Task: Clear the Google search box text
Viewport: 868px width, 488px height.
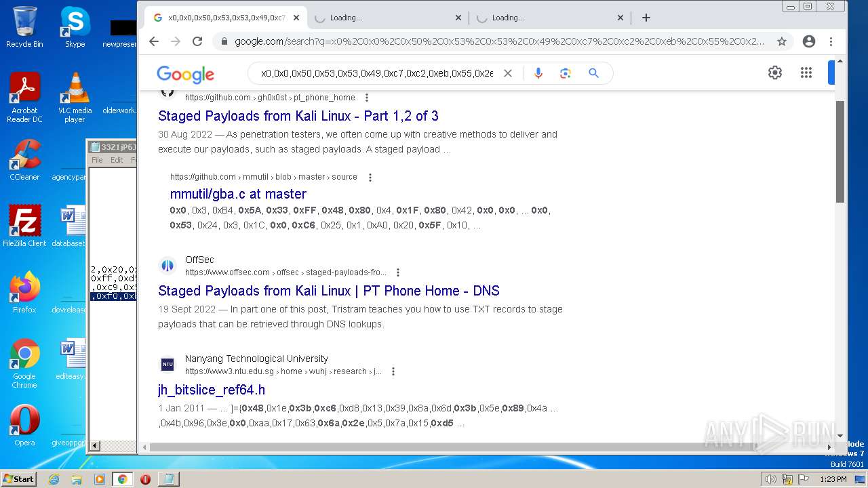Action: tap(507, 73)
